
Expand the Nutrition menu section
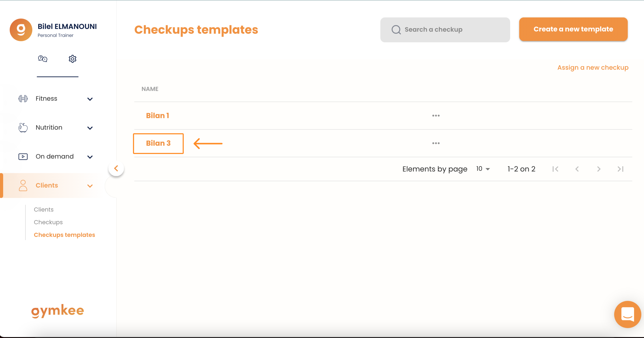coord(56,128)
